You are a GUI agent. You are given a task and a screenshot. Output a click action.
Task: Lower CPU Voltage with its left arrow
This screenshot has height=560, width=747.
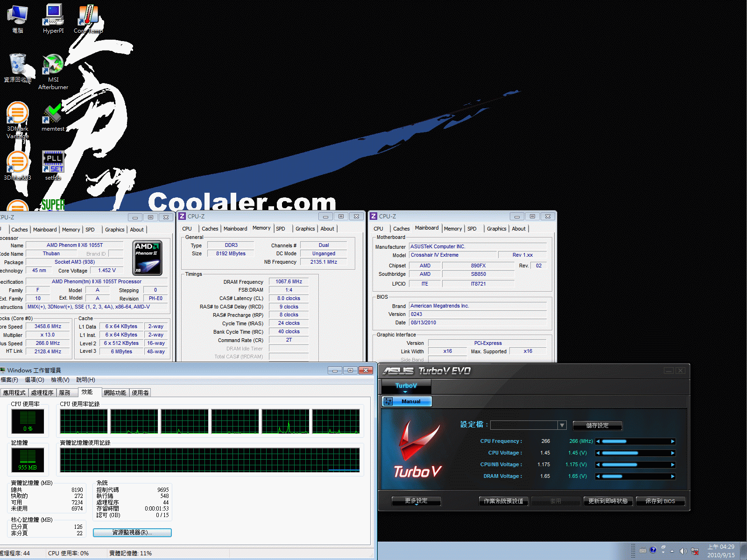(x=598, y=453)
